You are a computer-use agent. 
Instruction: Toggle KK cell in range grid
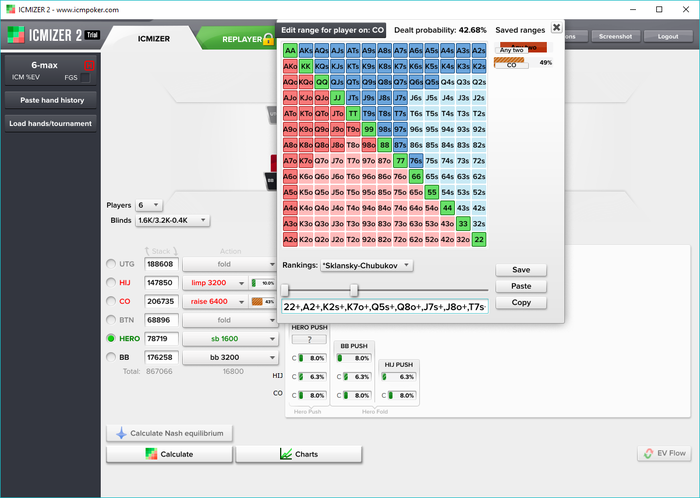click(x=306, y=66)
